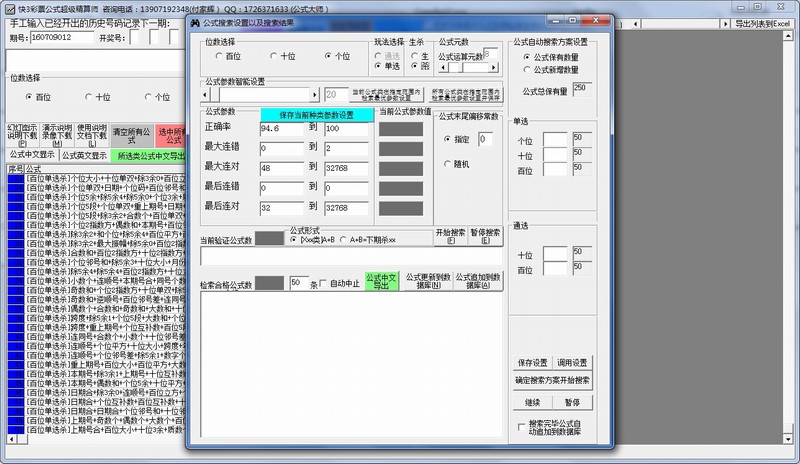Click the 保存设置 button

click(x=532, y=362)
